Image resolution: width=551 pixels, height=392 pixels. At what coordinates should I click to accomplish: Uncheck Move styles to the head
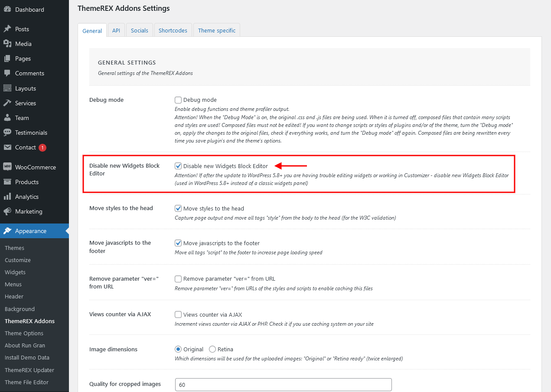178,208
